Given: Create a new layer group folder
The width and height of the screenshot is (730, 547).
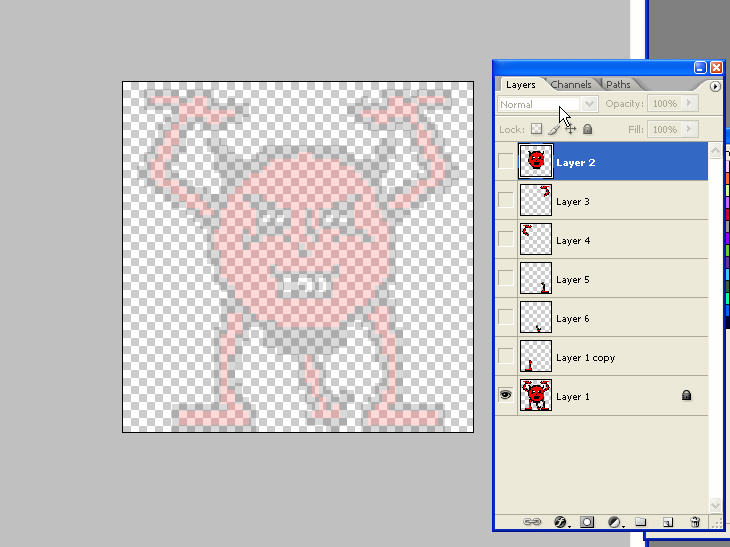Looking at the screenshot, I should (x=641, y=521).
